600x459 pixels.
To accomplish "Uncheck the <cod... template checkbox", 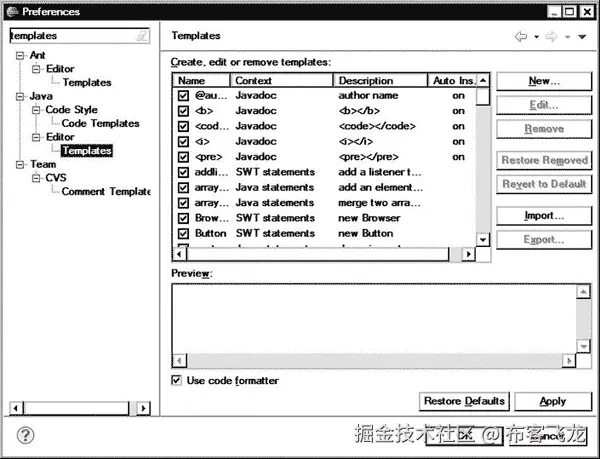I will (183, 126).
